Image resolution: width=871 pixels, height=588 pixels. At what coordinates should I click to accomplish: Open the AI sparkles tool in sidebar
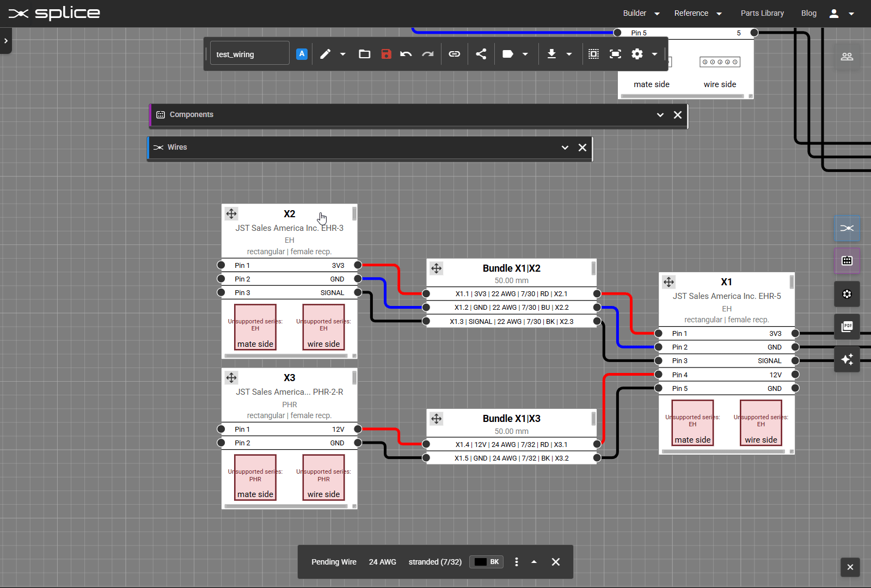tap(847, 359)
